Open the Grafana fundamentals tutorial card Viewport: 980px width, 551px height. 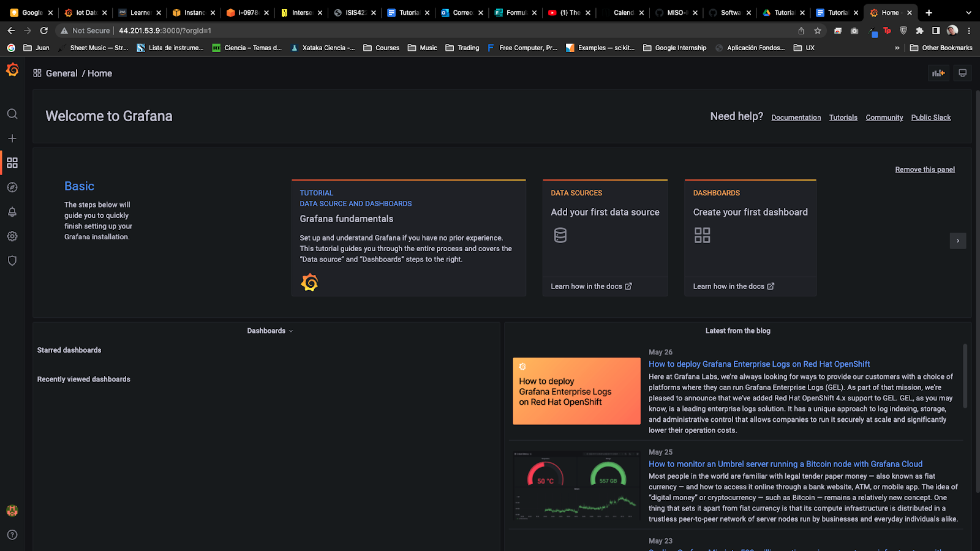[409, 238]
